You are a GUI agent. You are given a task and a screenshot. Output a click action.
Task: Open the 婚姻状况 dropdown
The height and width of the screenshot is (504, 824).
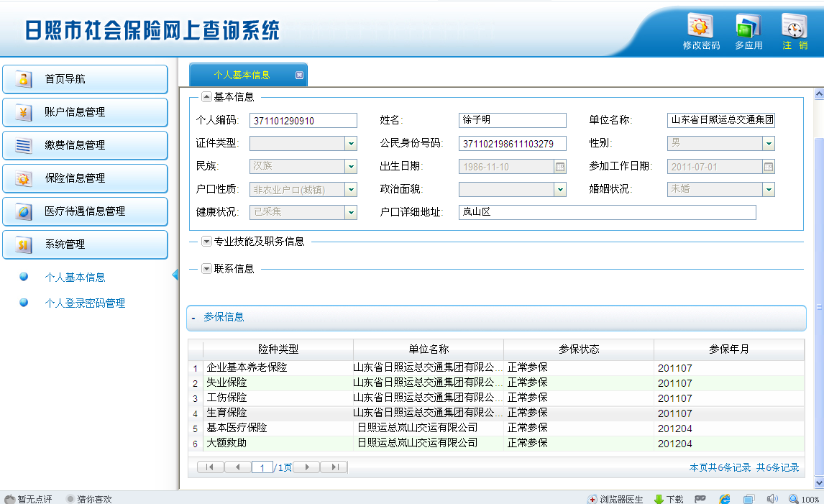pyautogui.click(x=769, y=190)
